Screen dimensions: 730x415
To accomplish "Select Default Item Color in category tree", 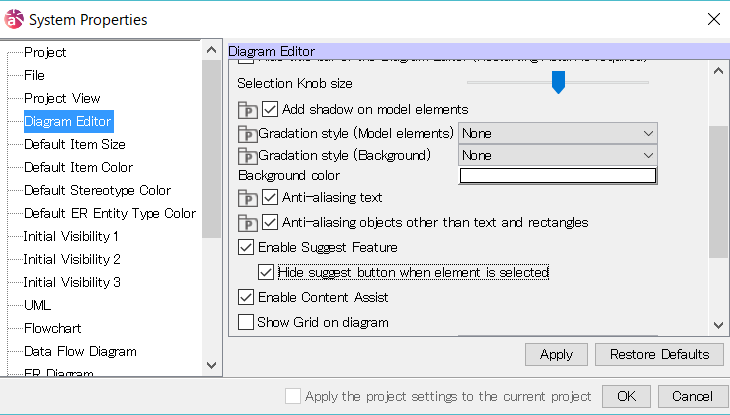I will click(x=78, y=168).
